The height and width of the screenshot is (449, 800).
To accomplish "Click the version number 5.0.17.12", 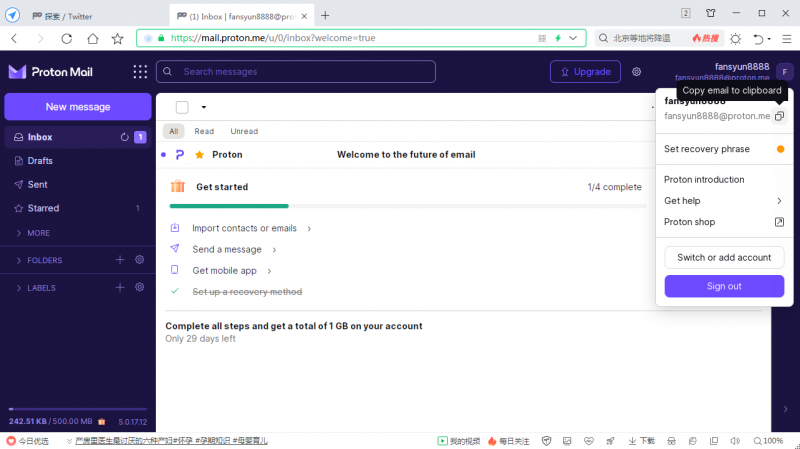I will pos(133,422).
